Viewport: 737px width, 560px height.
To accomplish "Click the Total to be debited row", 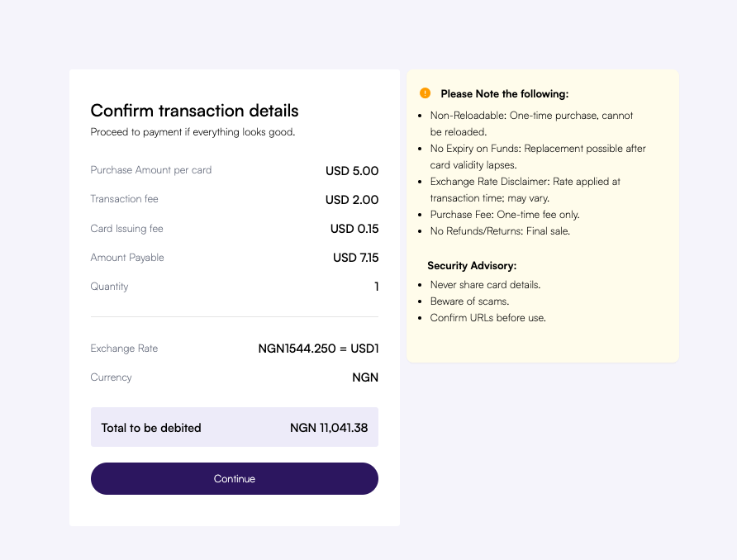I will (x=234, y=427).
